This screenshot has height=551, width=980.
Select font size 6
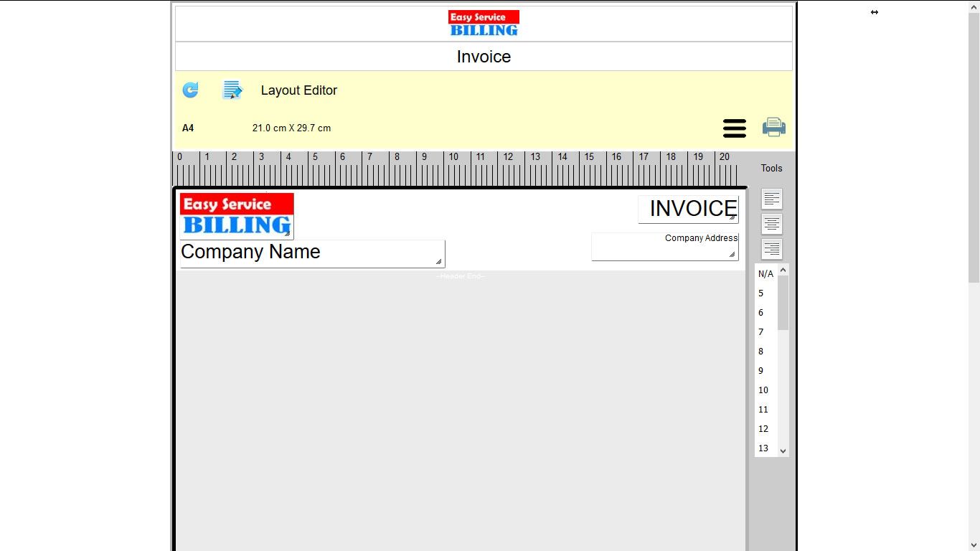[x=766, y=313]
